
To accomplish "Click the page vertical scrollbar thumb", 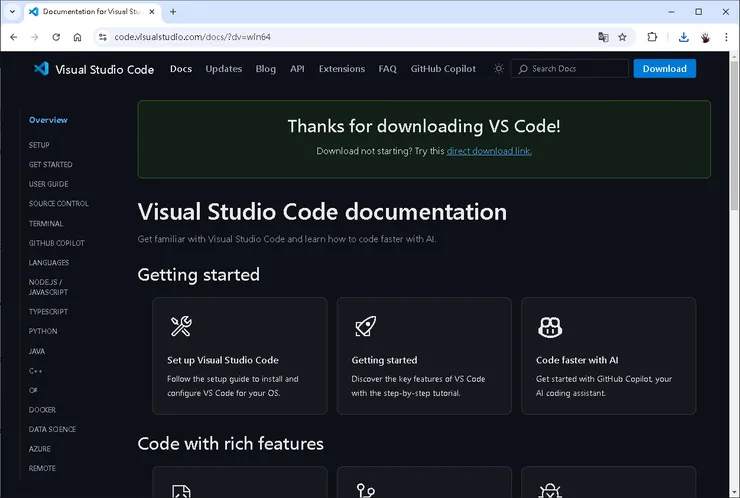I will (x=734, y=135).
